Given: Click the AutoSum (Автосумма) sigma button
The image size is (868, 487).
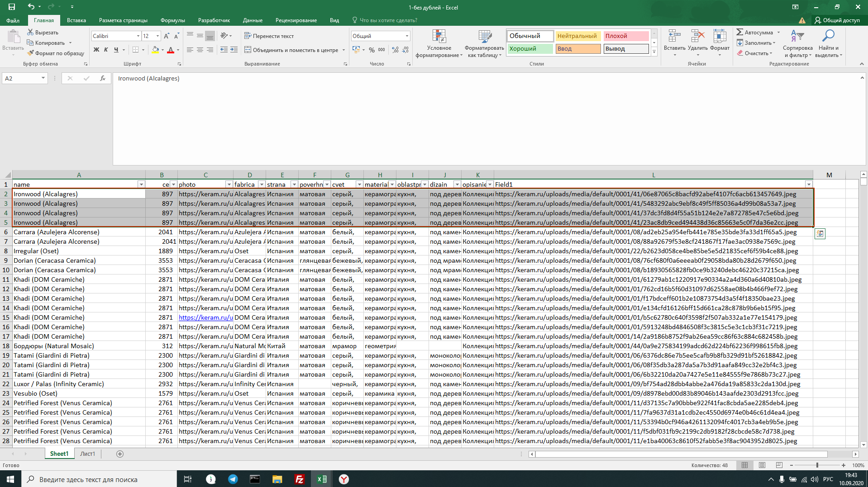Looking at the screenshot, I should coord(755,32).
